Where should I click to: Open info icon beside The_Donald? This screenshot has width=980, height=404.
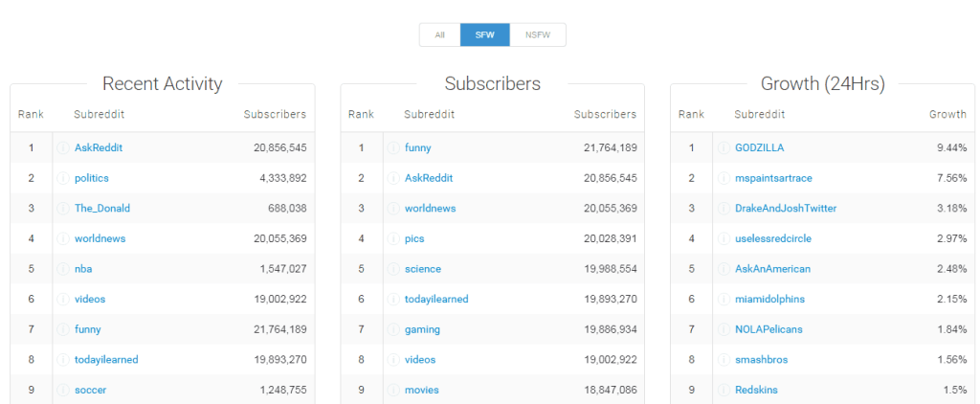(62, 209)
